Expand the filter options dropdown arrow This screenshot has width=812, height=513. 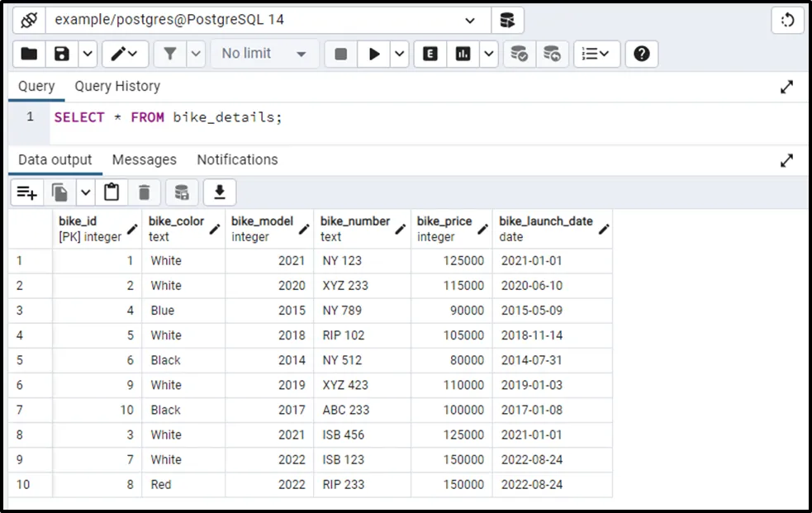tap(196, 54)
